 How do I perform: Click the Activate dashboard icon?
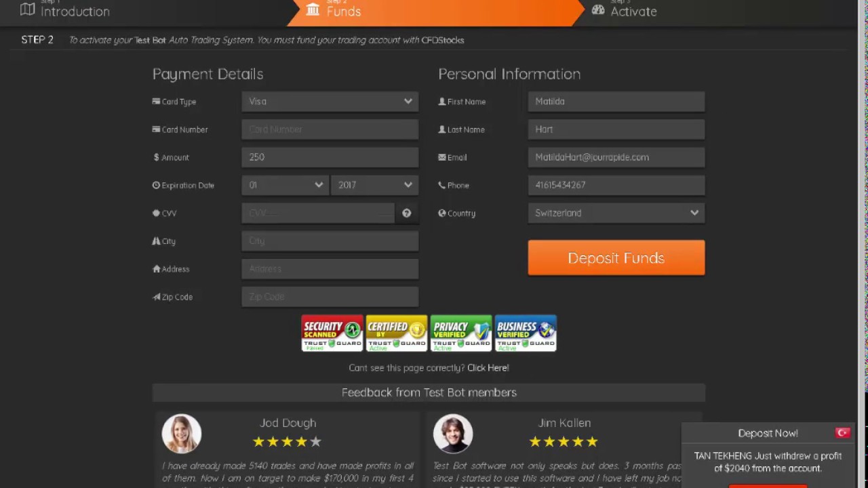pos(598,9)
